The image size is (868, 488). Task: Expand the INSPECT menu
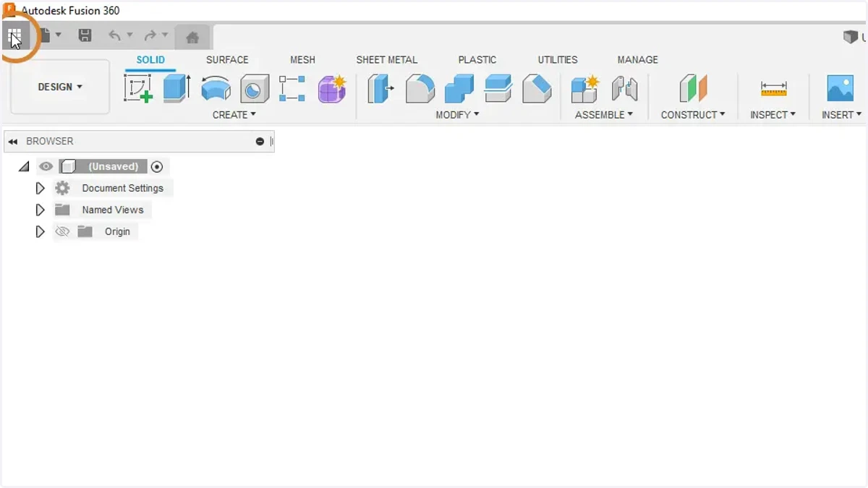point(773,115)
